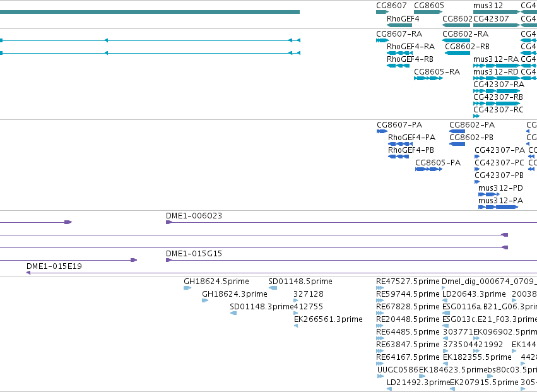Open EST RE59744.5prime
This screenshot has height=392, width=537.
408,294
